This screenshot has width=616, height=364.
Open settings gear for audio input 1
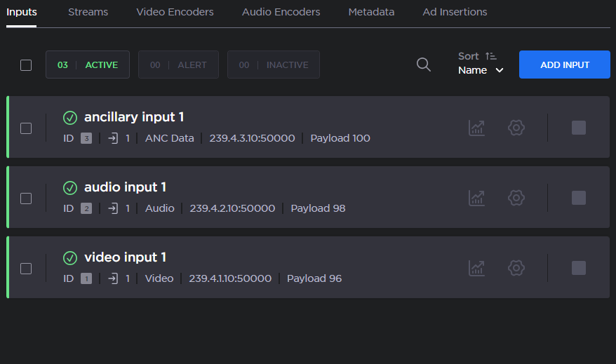click(516, 198)
